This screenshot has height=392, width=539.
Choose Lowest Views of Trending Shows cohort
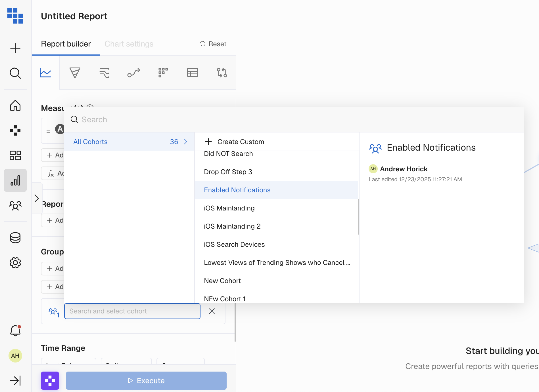[x=276, y=263]
